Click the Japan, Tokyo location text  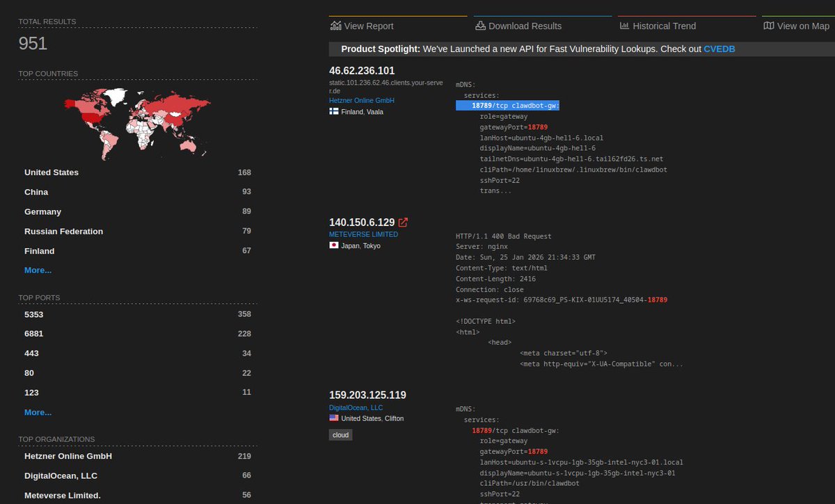pos(360,246)
